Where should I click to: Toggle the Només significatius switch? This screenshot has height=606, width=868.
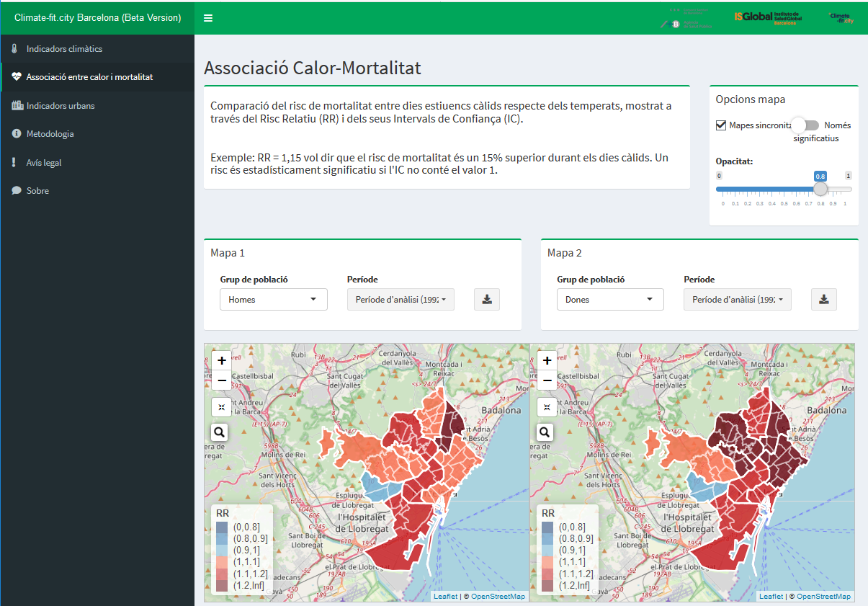pyautogui.click(x=805, y=125)
